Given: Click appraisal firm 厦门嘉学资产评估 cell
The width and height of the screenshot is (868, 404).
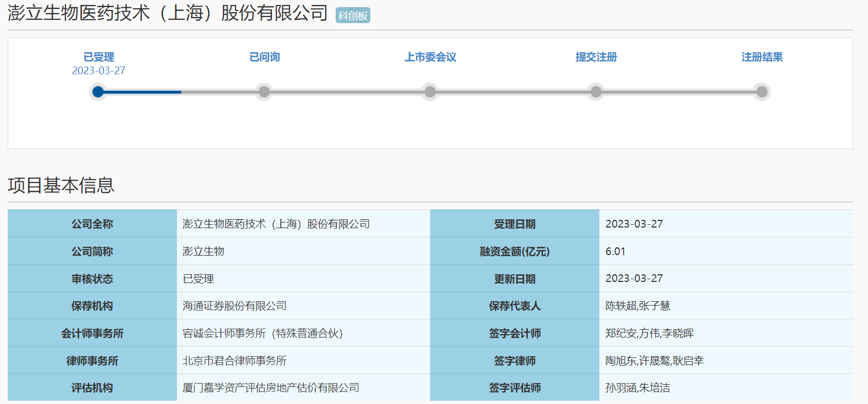Looking at the screenshot, I should pos(271,388).
